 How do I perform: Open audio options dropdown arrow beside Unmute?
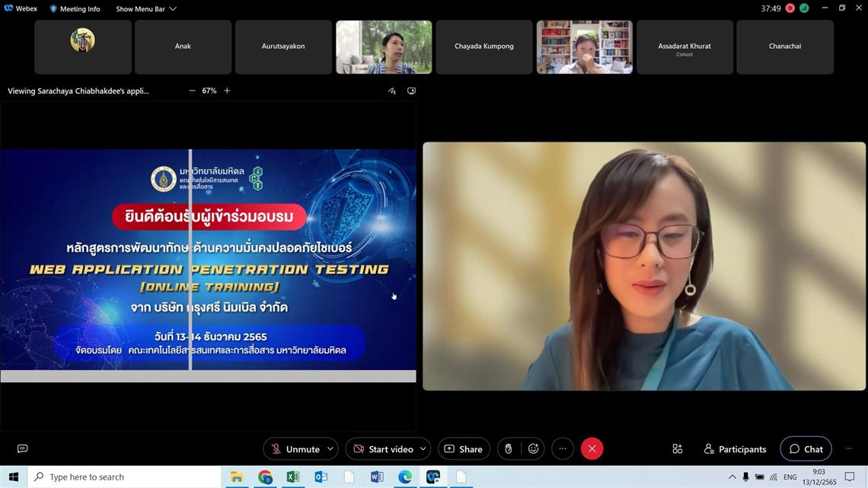tap(330, 449)
